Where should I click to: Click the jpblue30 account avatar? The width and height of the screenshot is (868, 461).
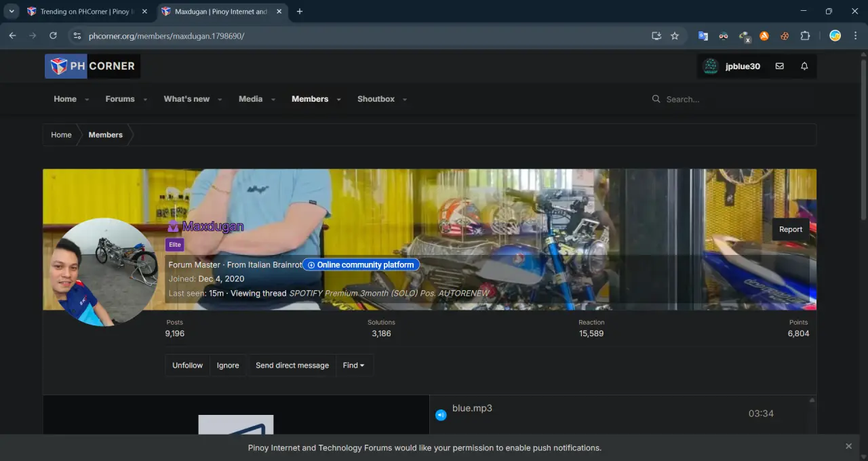[711, 66]
